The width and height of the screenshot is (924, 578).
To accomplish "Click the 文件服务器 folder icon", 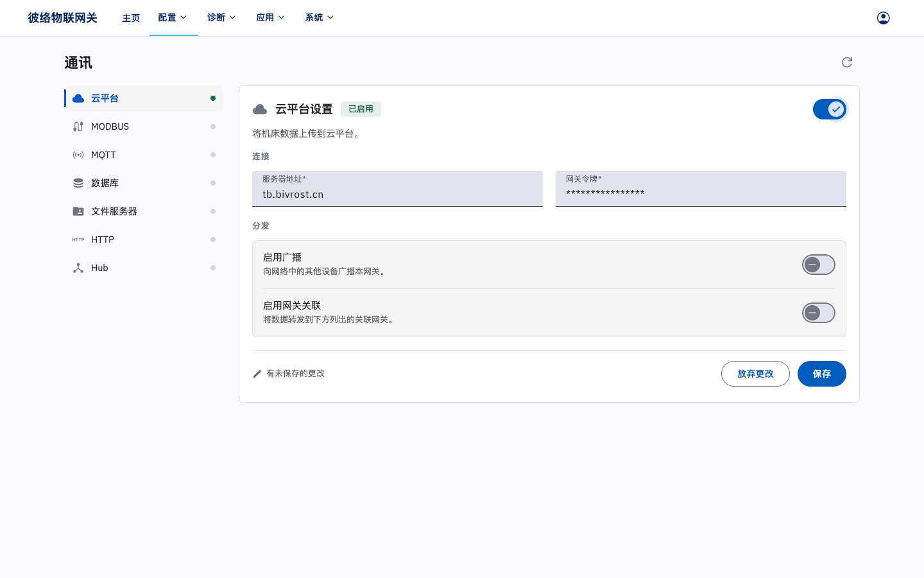I will point(78,211).
